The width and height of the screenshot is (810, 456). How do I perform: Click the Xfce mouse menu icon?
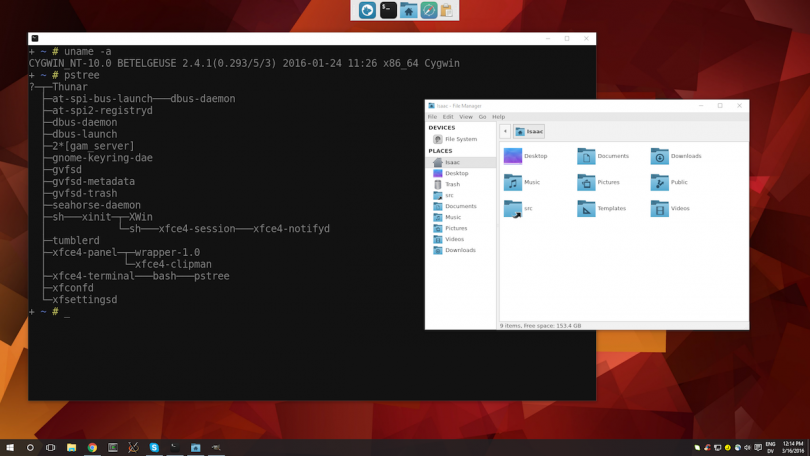click(x=367, y=10)
